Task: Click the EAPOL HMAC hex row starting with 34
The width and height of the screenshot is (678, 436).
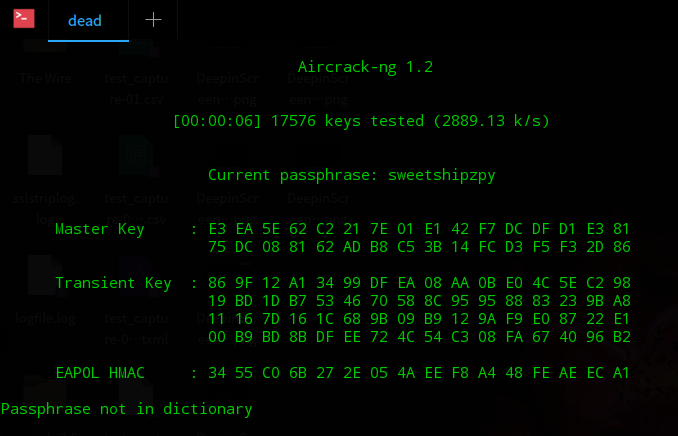Action: point(419,373)
